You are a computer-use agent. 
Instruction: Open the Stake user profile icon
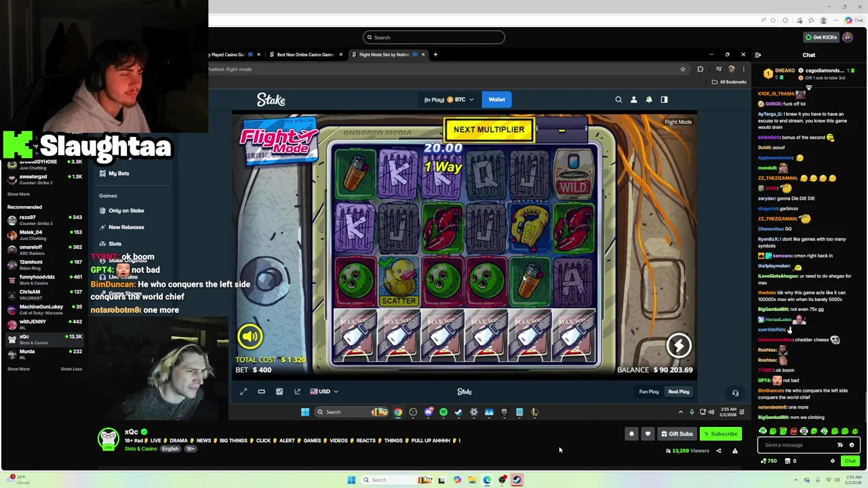pos(634,100)
